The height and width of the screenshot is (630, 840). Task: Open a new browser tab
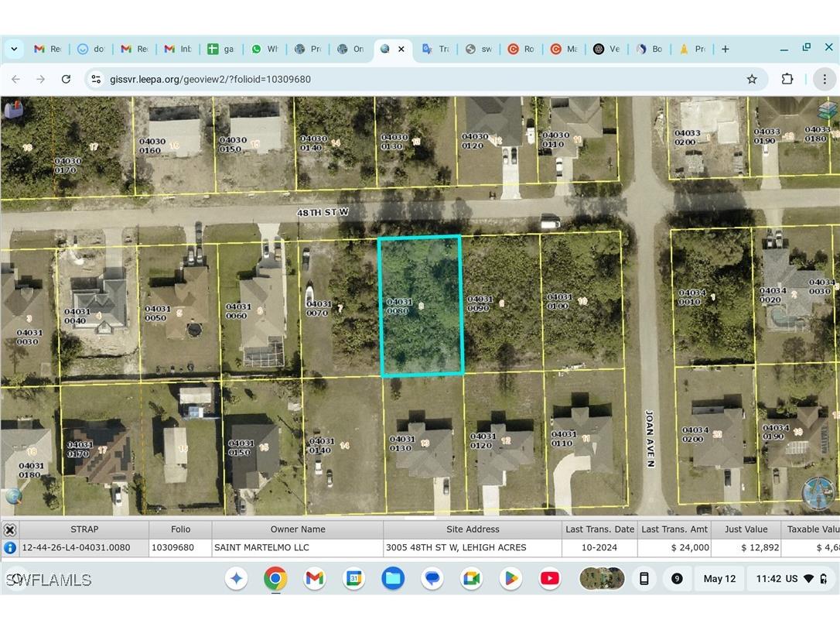point(726,49)
